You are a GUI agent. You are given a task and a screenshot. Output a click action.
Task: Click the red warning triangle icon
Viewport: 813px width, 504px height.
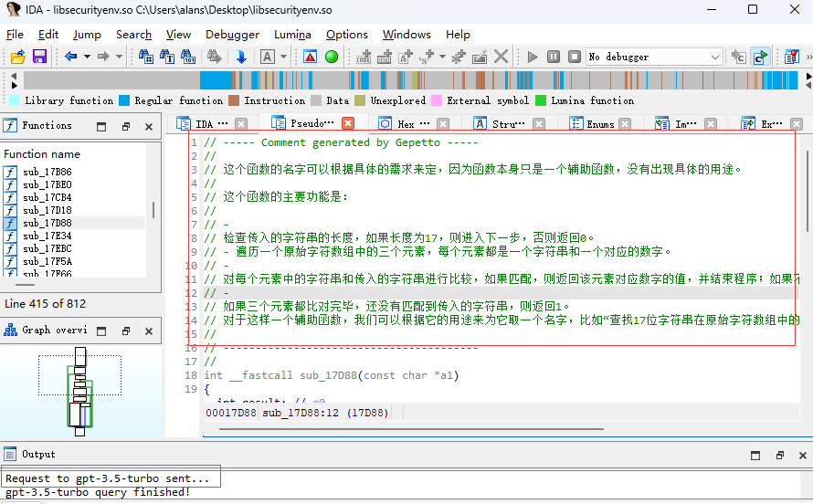pos(310,57)
